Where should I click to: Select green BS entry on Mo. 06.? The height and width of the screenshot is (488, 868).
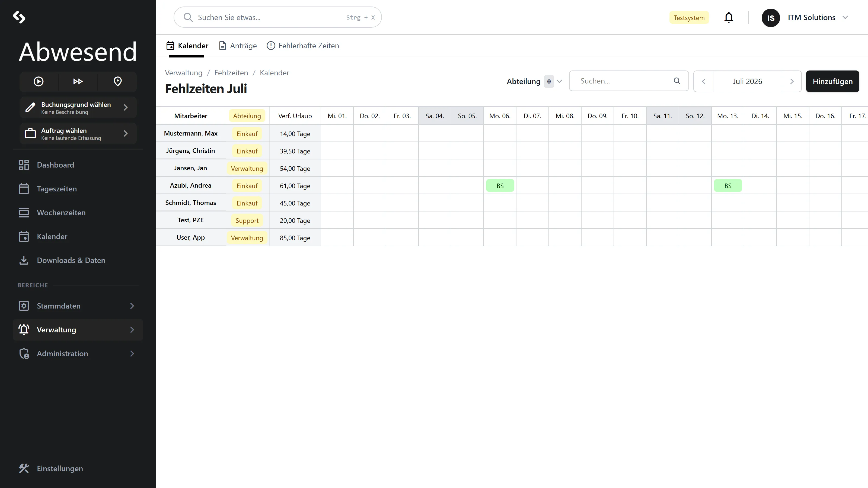pyautogui.click(x=500, y=185)
